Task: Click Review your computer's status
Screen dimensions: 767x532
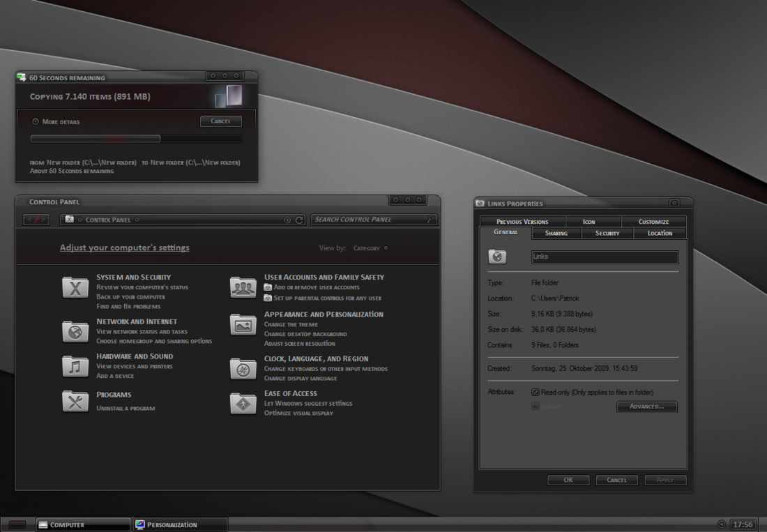Action: [142, 287]
